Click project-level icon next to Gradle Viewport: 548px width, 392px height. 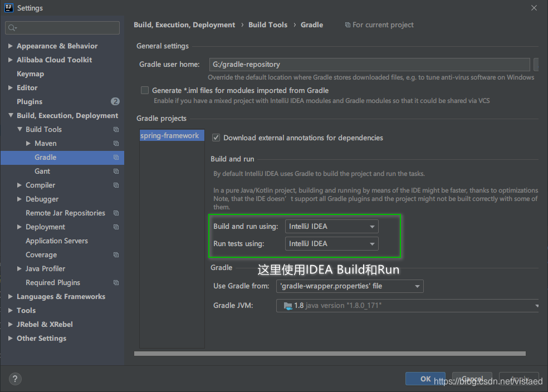(x=116, y=158)
